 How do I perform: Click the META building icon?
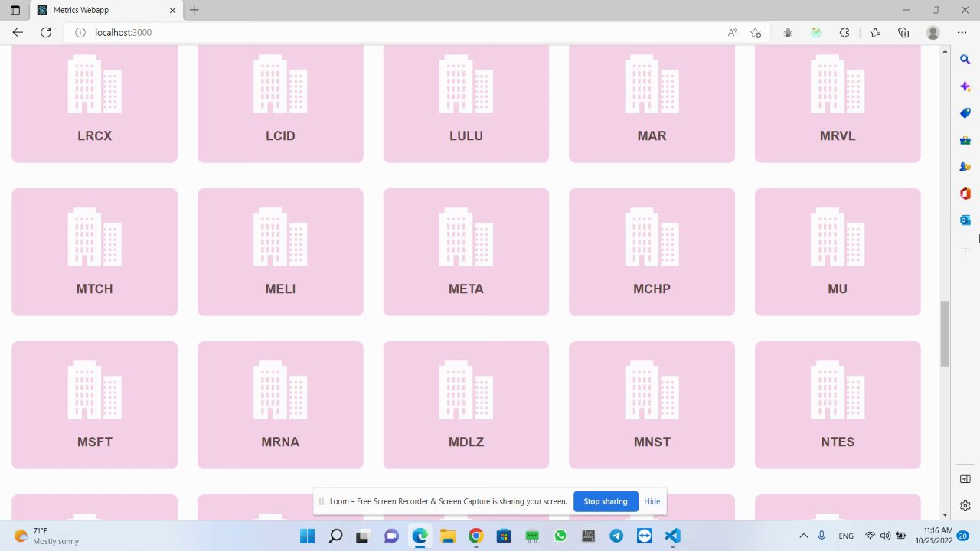point(466,236)
